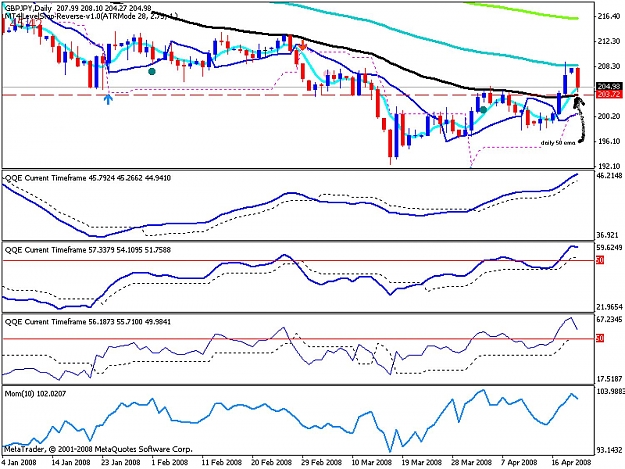The height and width of the screenshot is (469, 625).
Task: Click the 29 Feb 2008 date label
Action: 322,462
